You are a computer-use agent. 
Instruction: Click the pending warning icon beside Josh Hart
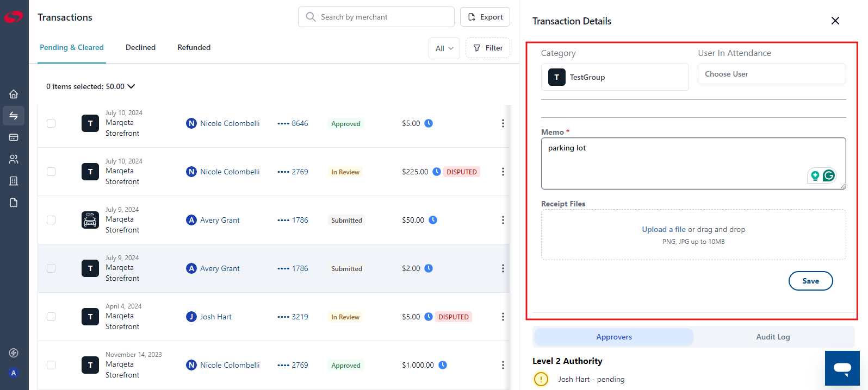[x=541, y=379]
